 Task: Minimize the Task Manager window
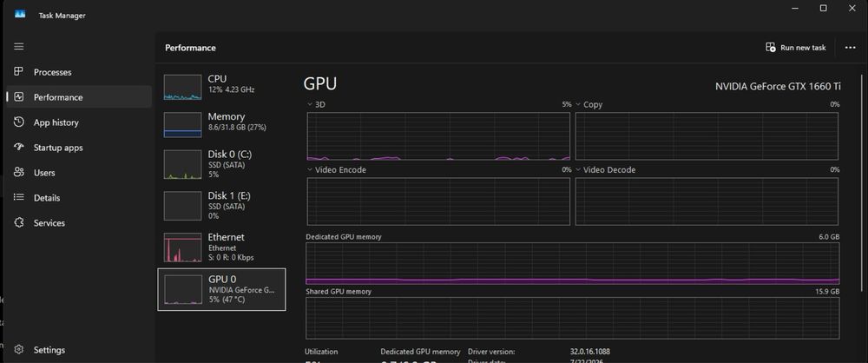(795, 9)
